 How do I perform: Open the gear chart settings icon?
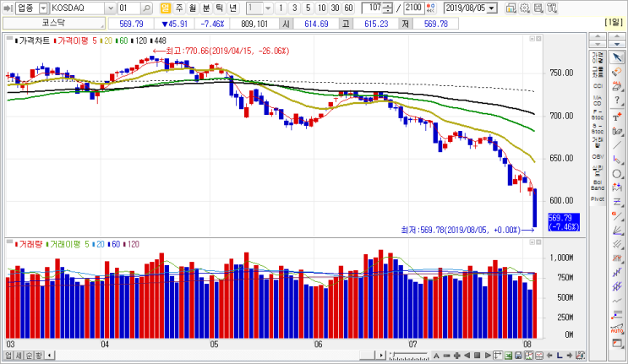524,8
